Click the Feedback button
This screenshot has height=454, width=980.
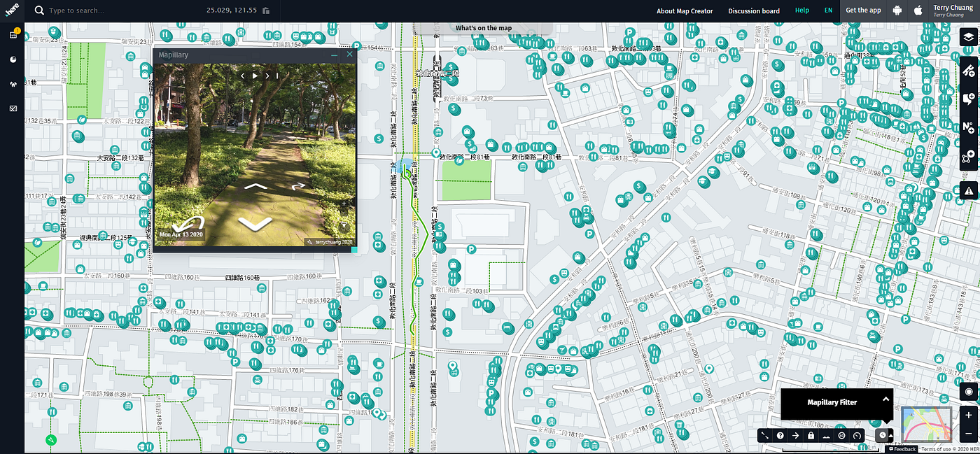(x=902, y=449)
